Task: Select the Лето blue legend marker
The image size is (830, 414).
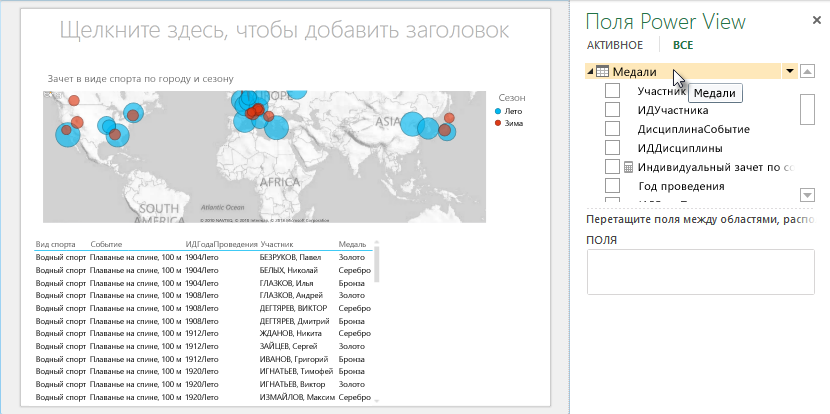Action: [x=497, y=112]
